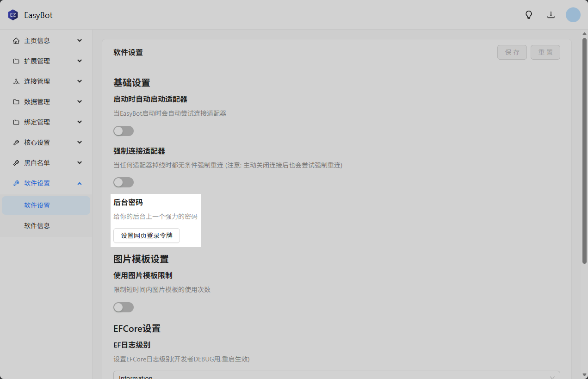Toggle the 强制连接适配器 switch
This screenshot has width=588, height=379.
(x=124, y=182)
